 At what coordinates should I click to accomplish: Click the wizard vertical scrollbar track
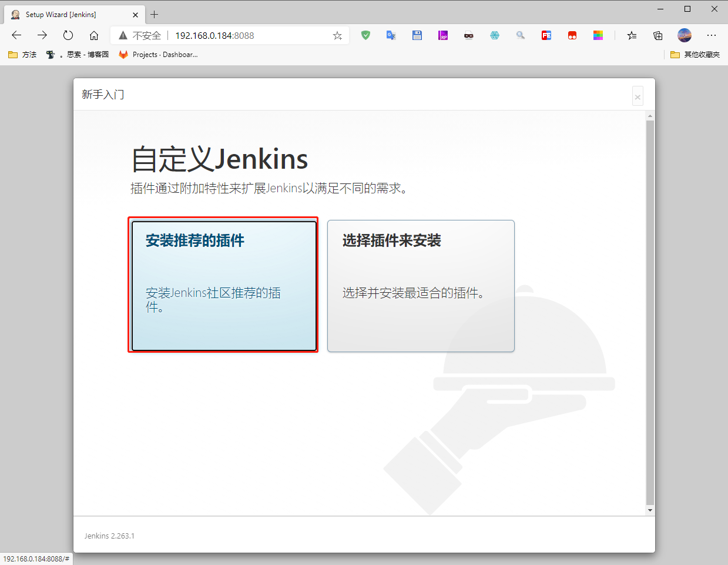click(x=650, y=313)
